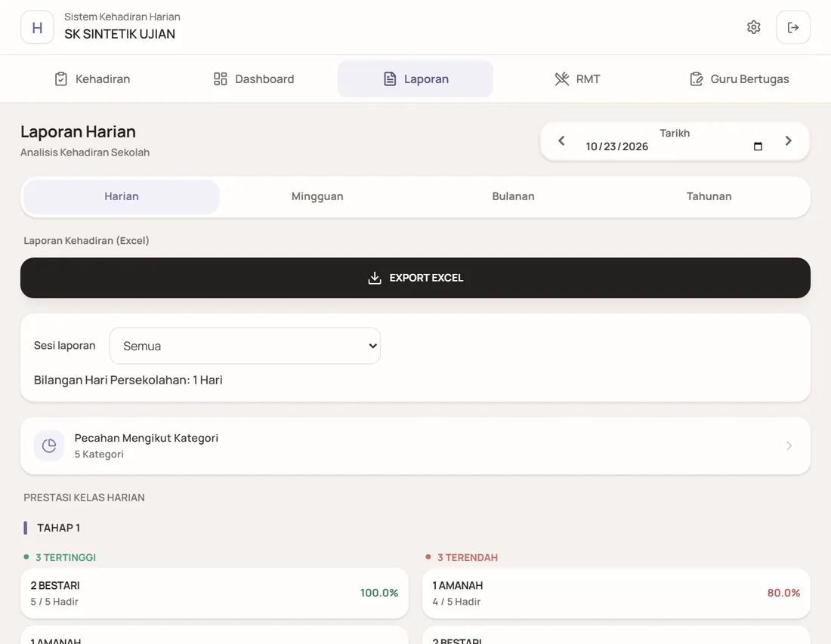Click the Analisis Kehadiran Sekolah subtitle

coord(85,153)
